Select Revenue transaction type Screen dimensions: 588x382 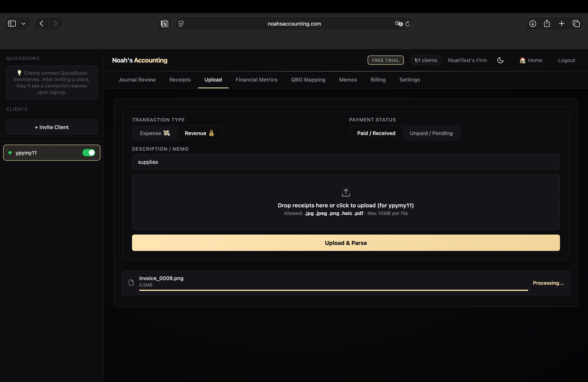pos(199,133)
